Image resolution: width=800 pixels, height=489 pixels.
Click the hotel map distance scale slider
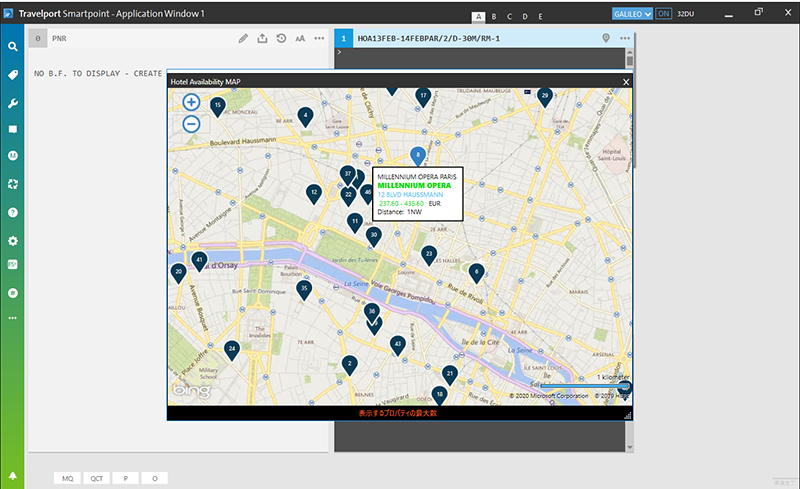click(583, 386)
